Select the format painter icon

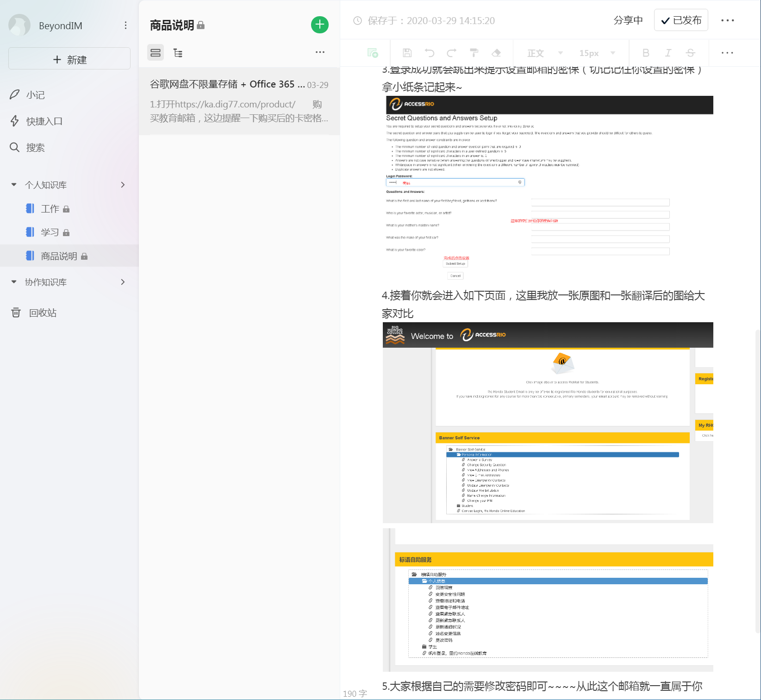click(474, 53)
